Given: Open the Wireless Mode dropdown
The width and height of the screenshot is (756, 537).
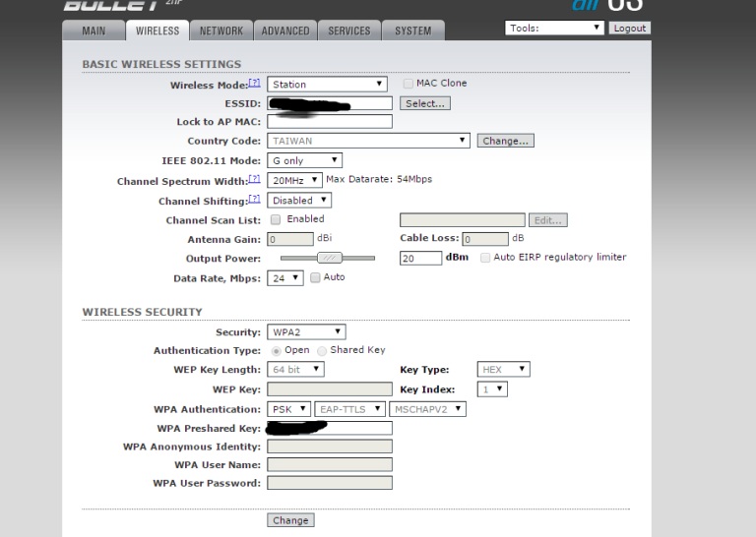Looking at the screenshot, I should pyautogui.click(x=327, y=85).
